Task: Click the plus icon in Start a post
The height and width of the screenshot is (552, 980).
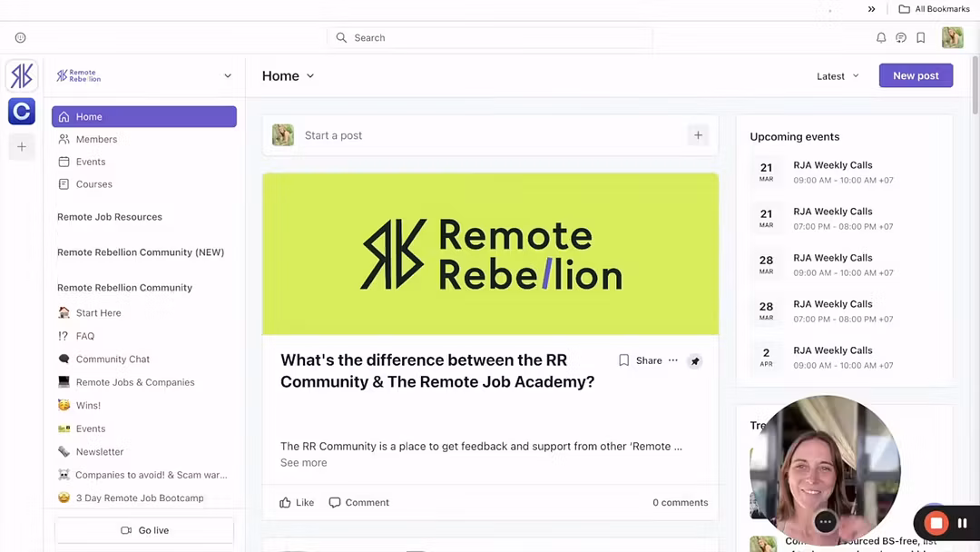Action: [x=698, y=135]
